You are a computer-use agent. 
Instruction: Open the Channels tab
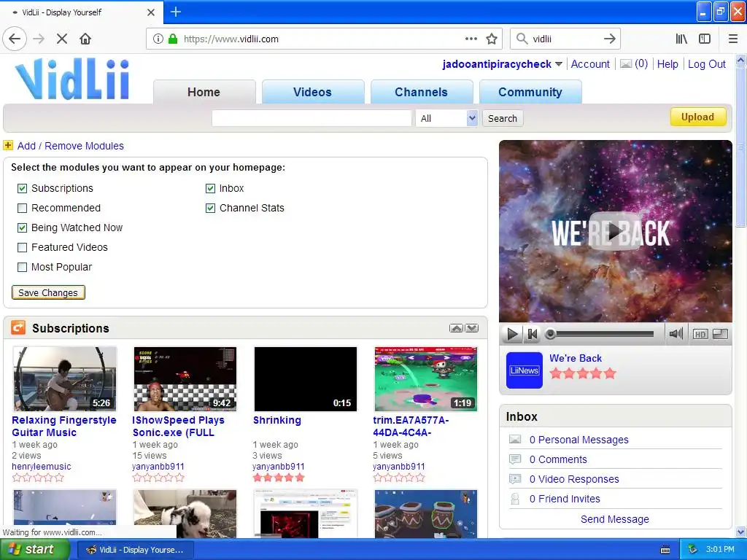[x=421, y=92]
